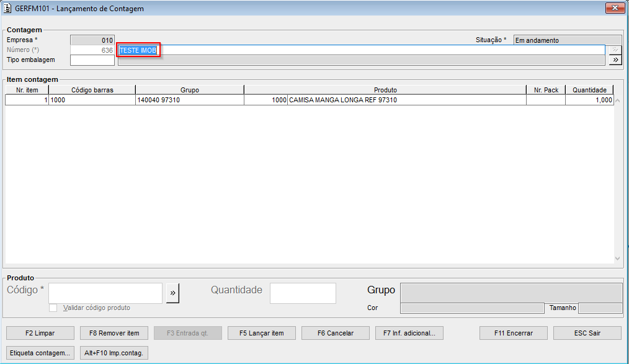Screen dimensions: 629x364
Task: Click the F8 Remover item button
Action: click(x=114, y=333)
